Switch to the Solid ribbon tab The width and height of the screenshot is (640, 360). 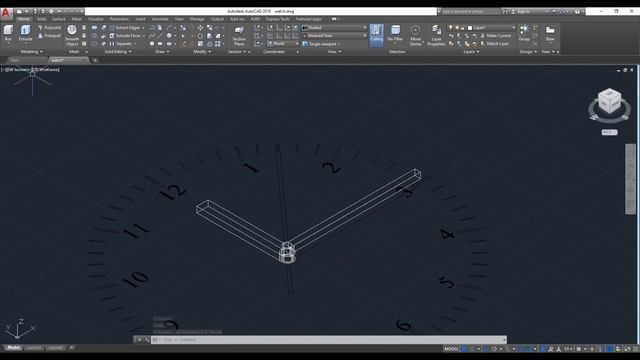coord(41,19)
